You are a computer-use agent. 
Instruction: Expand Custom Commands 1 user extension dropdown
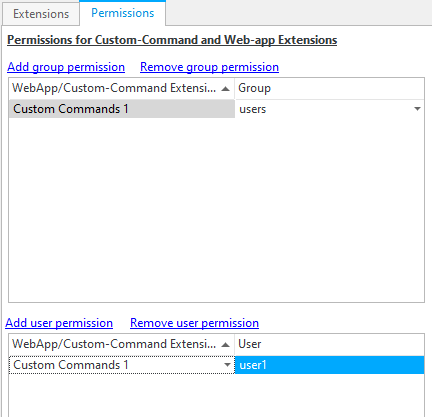(x=227, y=365)
